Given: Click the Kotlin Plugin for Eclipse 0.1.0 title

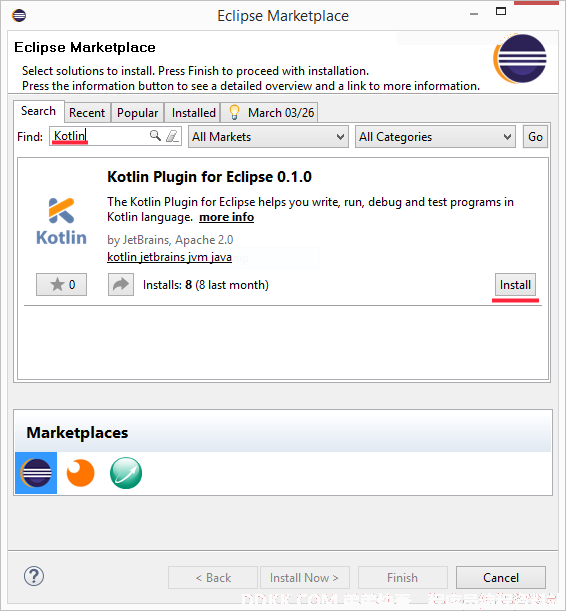Looking at the screenshot, I should click(x=210, y=177).
